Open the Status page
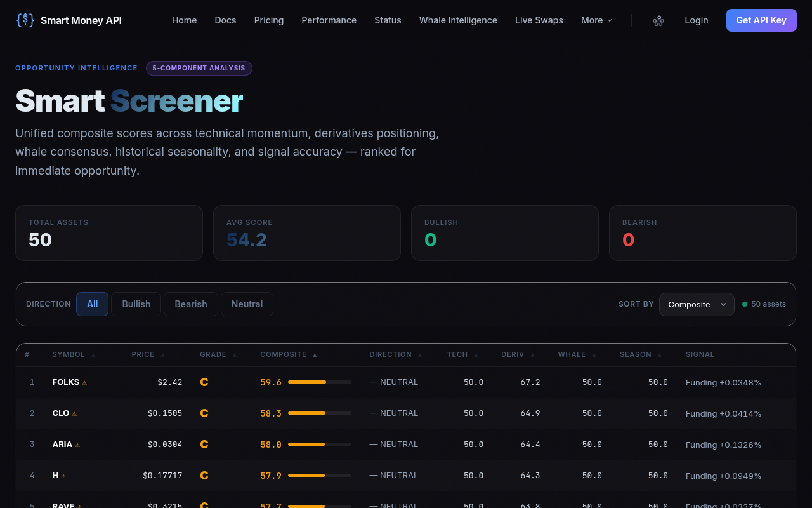Viewport: 812px width, 508px height. point(388,20)
